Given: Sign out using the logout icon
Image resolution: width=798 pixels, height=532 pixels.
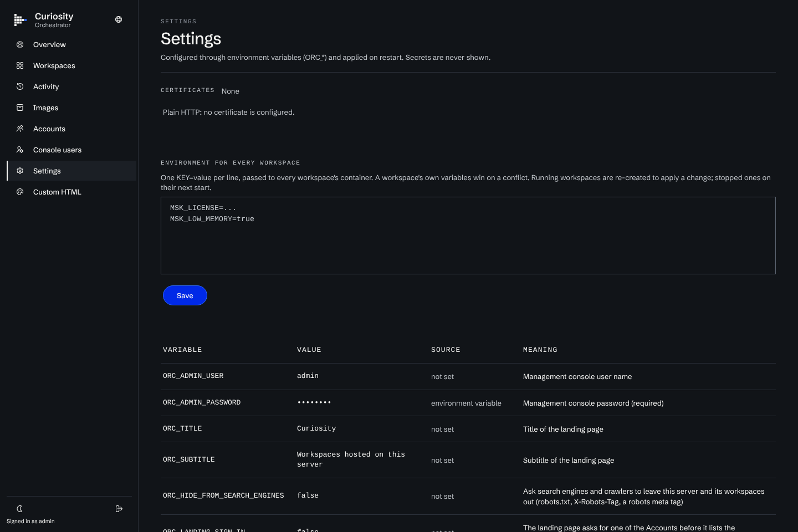Looking at the screenshot, I should click(119, 509).
